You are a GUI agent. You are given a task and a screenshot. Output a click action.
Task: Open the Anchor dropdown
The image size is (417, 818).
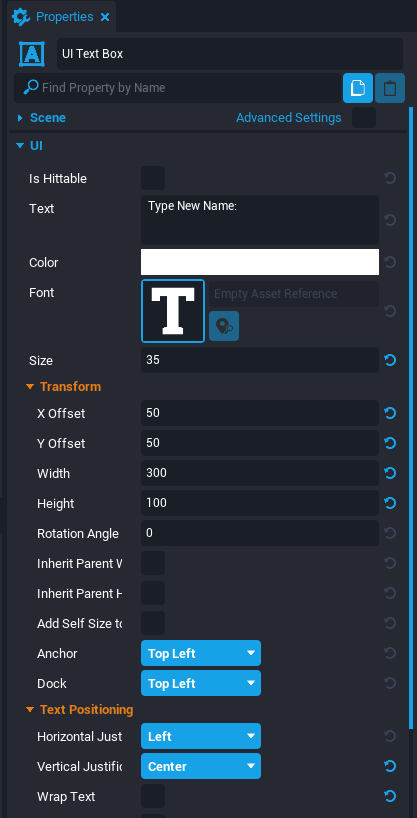[201, 653]
